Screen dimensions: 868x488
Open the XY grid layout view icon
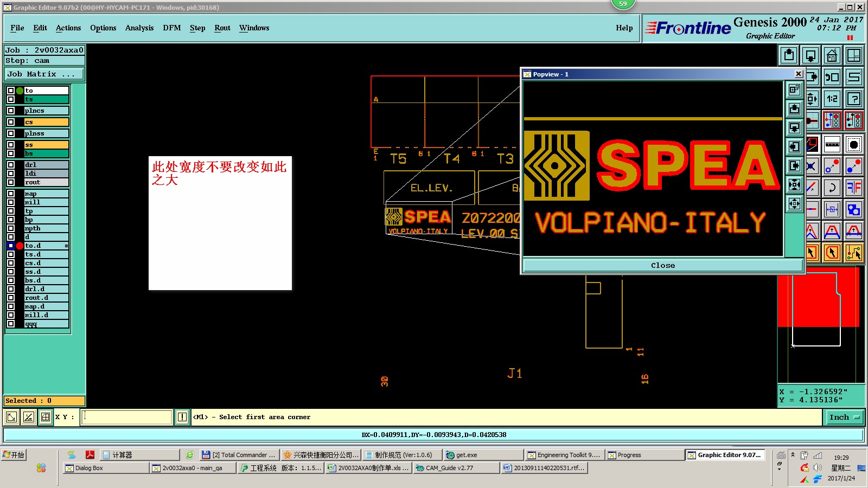tap(854, 55)
